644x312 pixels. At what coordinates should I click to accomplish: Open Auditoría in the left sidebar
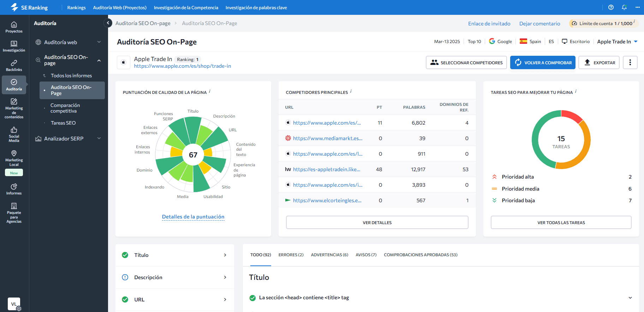pyautogui.click(x=14, y=85)
